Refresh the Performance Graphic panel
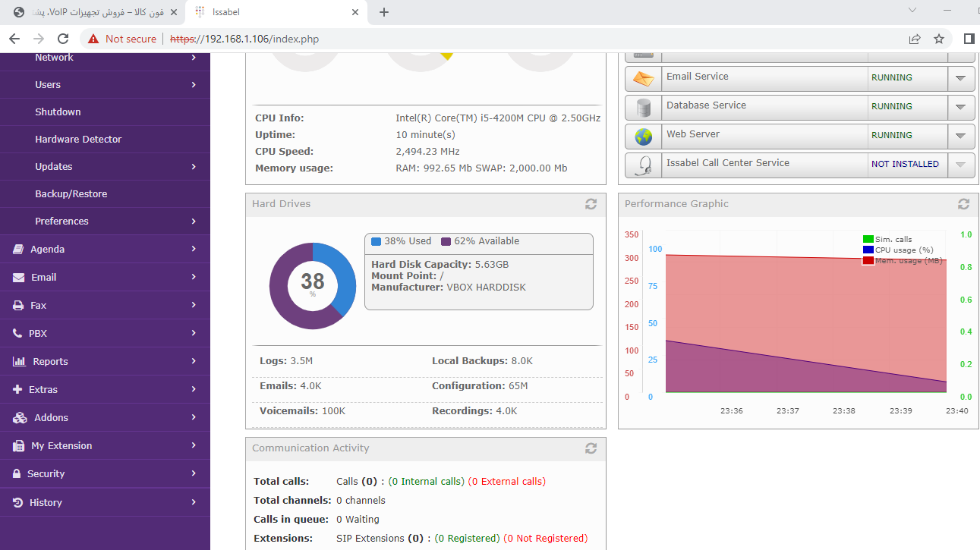Image resolution: width=980 pixels, height=550 pixels. (x=963, y=204)
